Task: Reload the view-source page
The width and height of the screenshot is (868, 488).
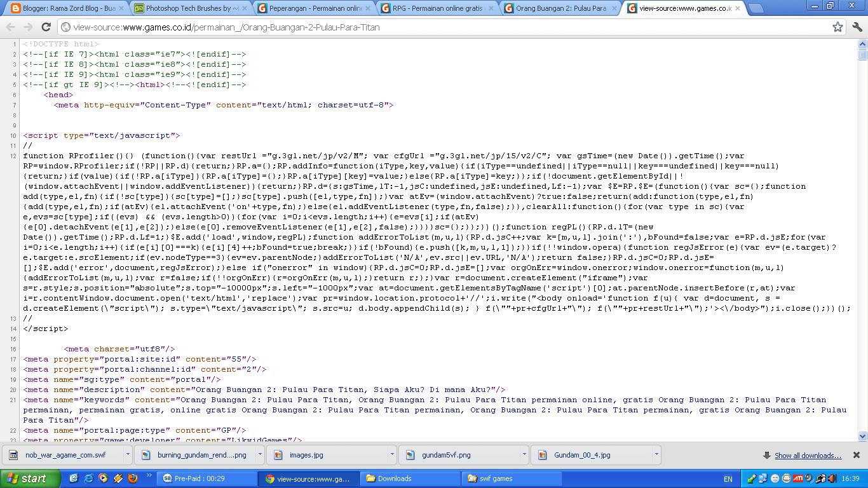Action: click(x=46, y=27)
